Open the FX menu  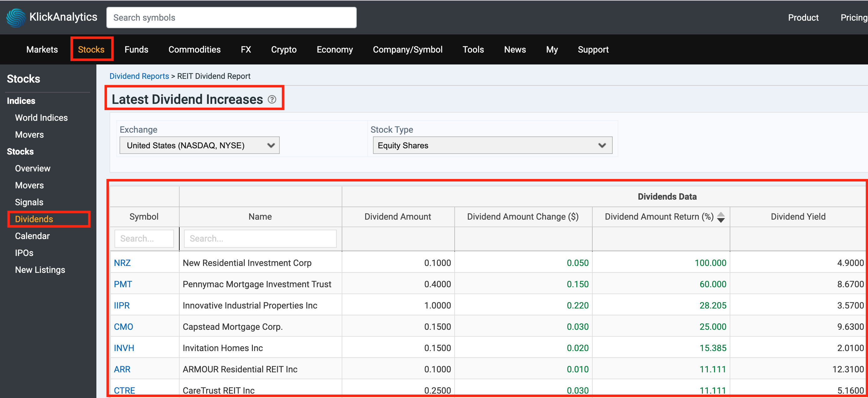point(246,49)
